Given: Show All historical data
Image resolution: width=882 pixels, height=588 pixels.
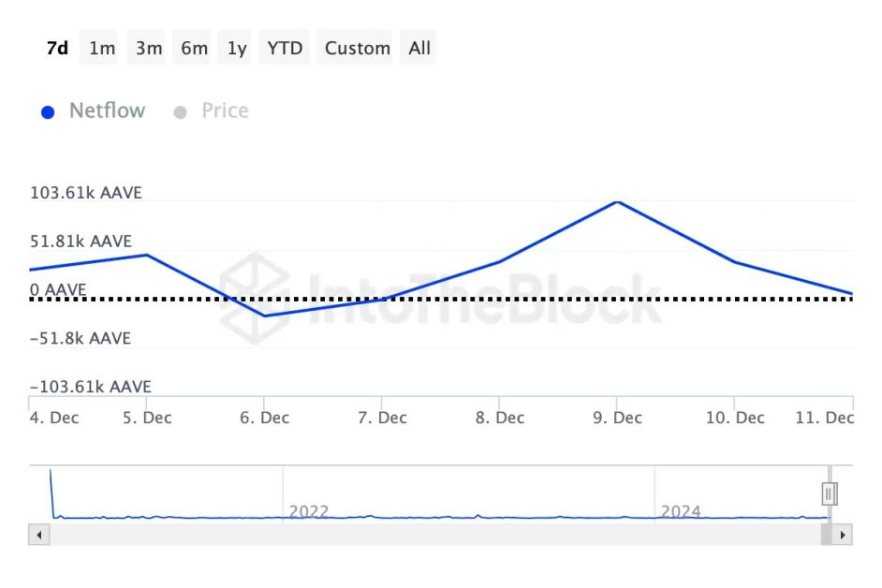Looking at the screenshot, I should [x=419, y=48].
